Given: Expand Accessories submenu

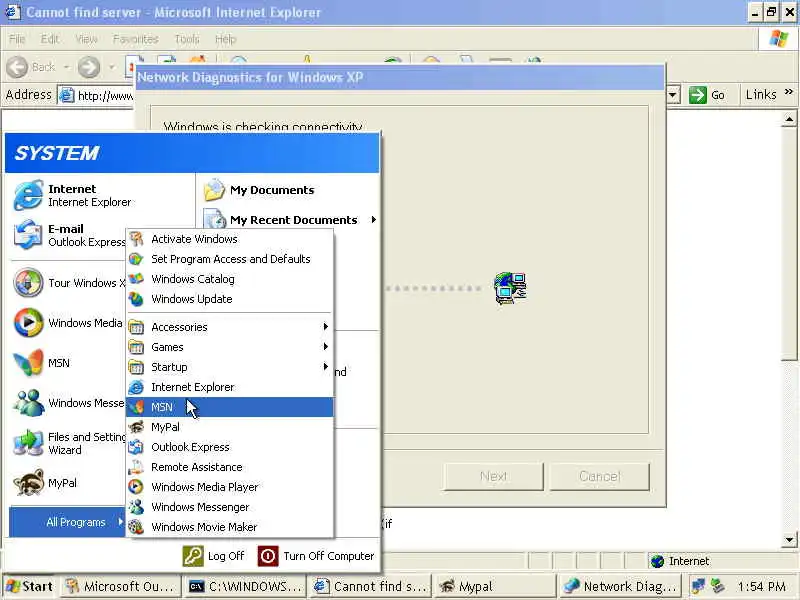Looking at the screenshot, I should 230,327.
